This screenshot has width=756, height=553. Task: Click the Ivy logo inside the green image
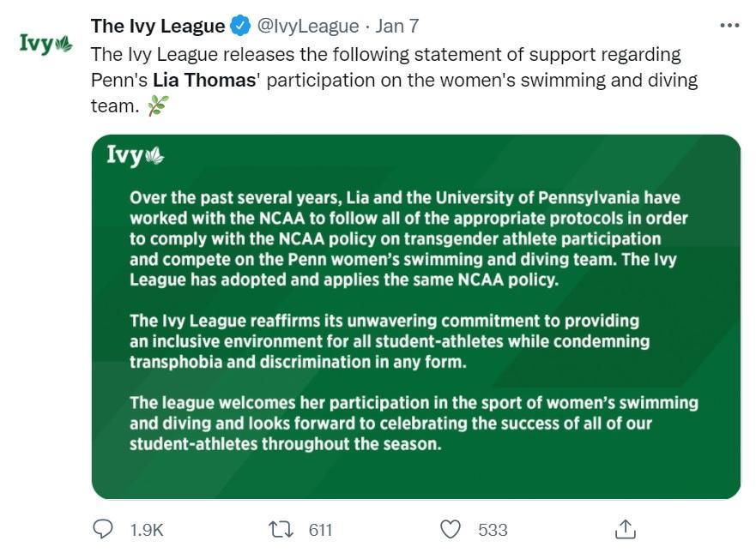135,155
